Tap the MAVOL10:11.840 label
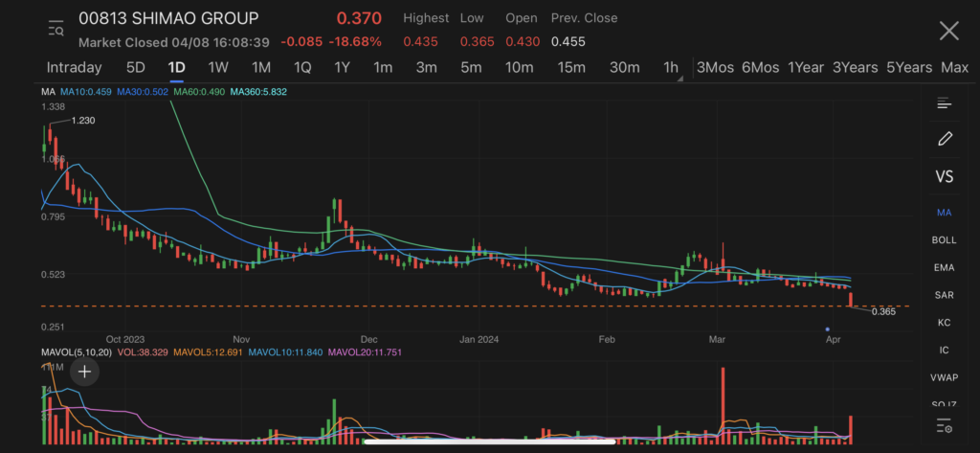The height and width of the screenshot is (453, 980). point(285,352)
